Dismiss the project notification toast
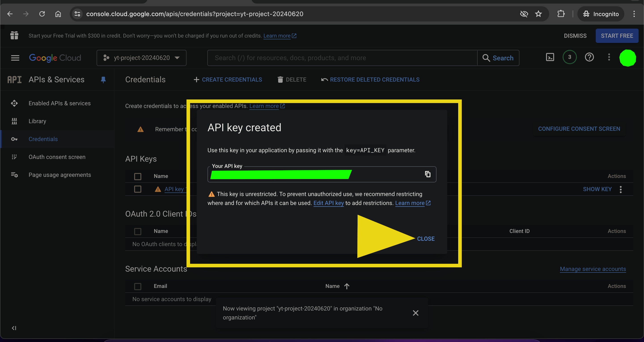The width and height of the screenshot is (644, 342). click(415, 313)
